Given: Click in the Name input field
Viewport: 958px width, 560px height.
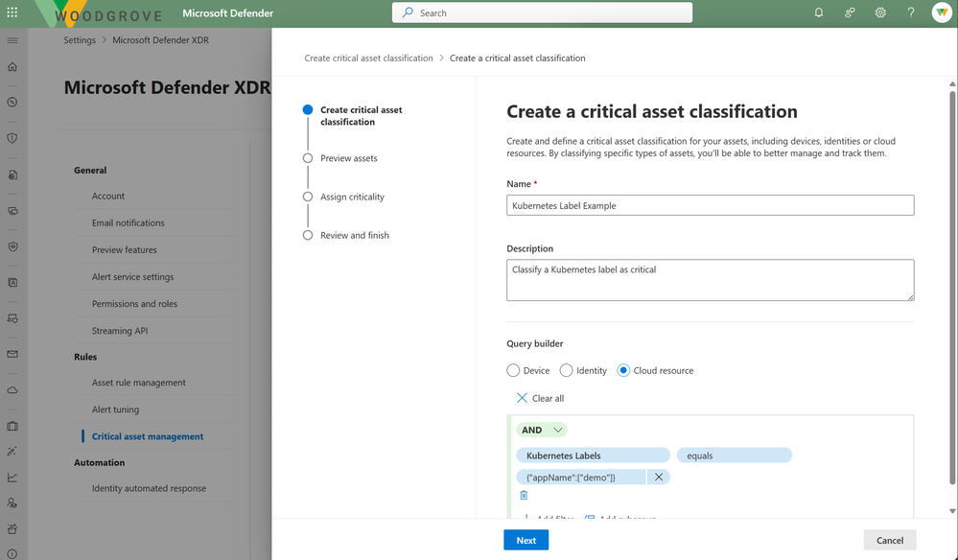Looking at the screenshot, I should (710, 205).
